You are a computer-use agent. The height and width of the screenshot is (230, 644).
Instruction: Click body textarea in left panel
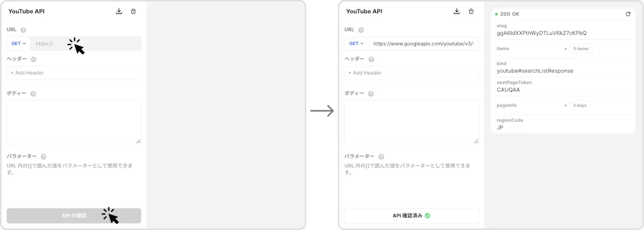[74, 122]
